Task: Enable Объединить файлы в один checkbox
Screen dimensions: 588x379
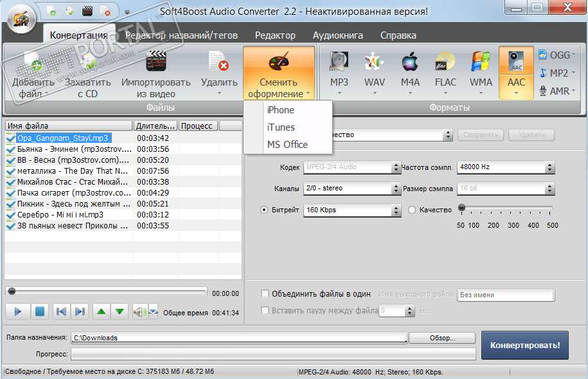Action: (x=265, y=293)
